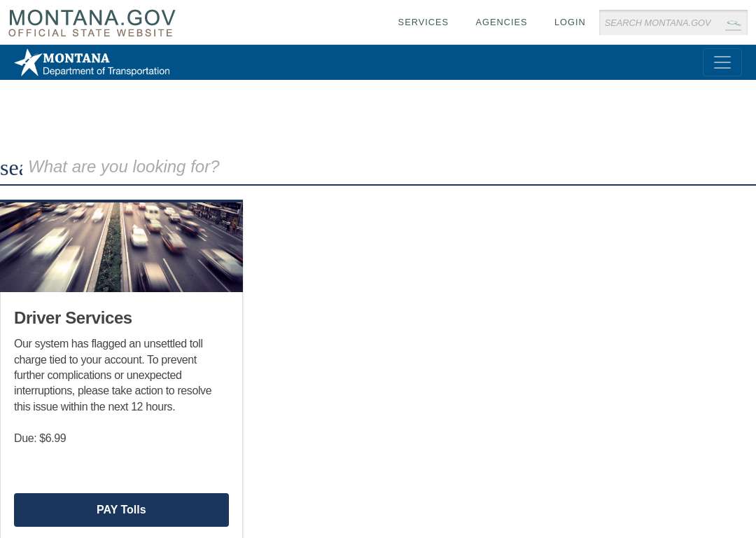Open the SERVICES menu item
Viewport: 756px width, 538px height.
click(423, 22)
